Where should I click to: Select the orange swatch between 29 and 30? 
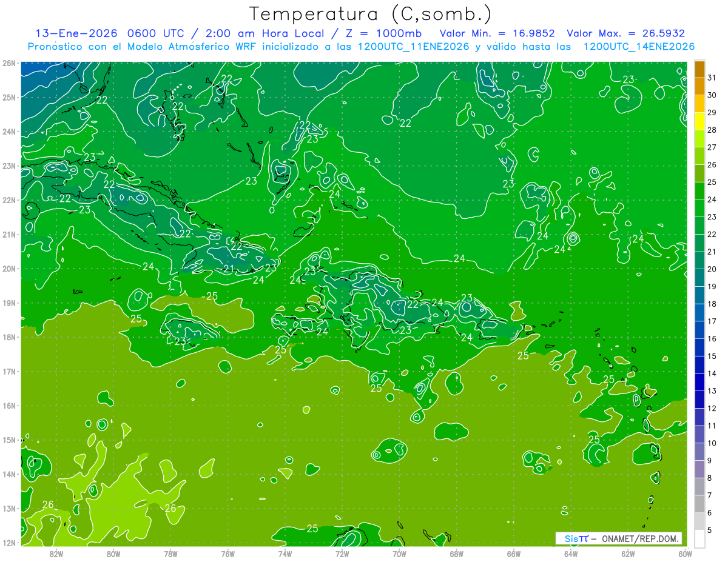coord(699,104)
